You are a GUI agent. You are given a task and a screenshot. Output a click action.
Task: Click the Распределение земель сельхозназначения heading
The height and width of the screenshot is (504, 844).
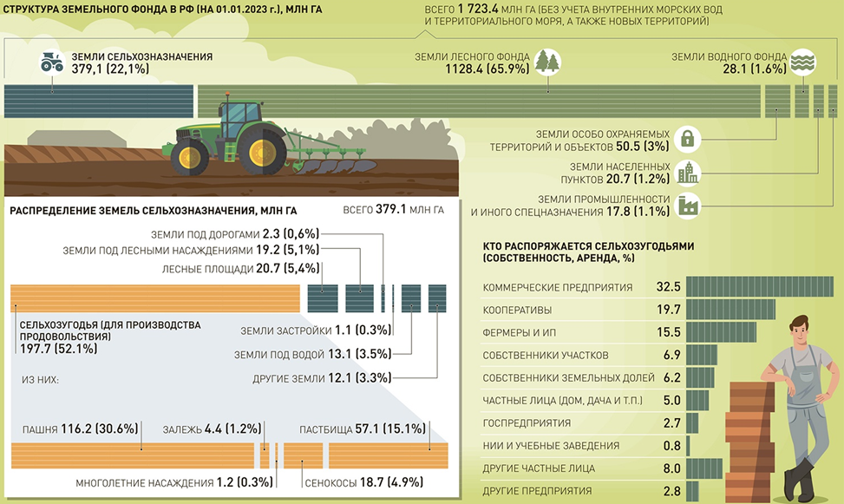[x=153, y=210]
